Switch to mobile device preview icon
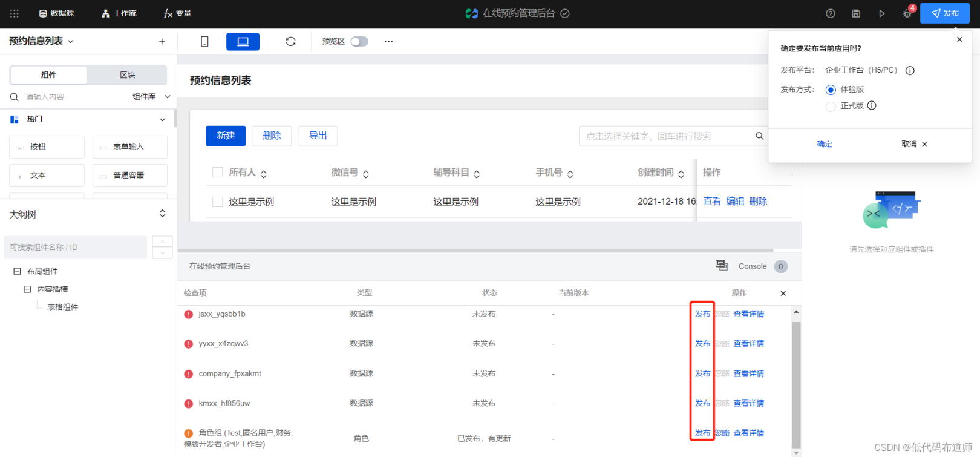 204,41
